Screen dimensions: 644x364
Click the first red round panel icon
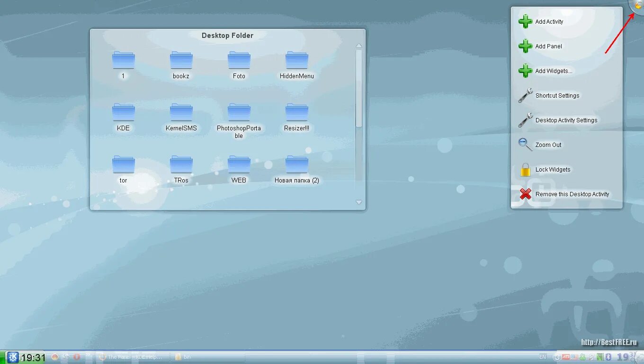pos(54,357)
